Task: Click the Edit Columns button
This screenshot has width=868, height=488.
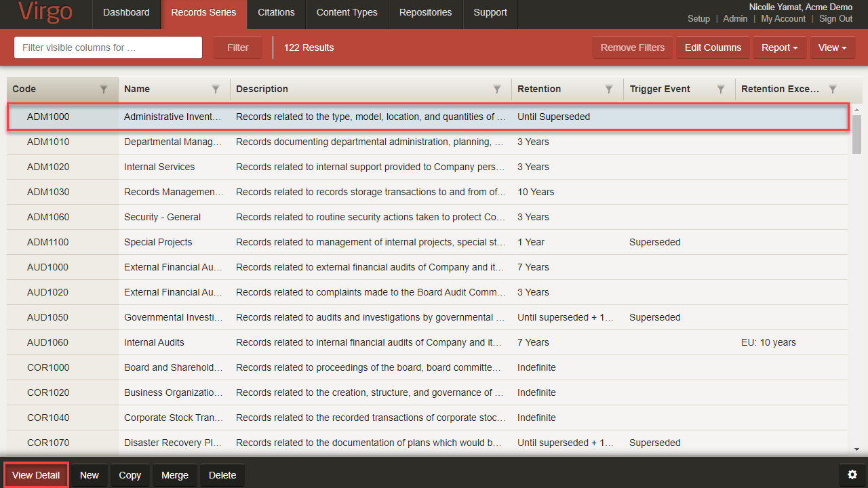Action: tap(713, 47)
